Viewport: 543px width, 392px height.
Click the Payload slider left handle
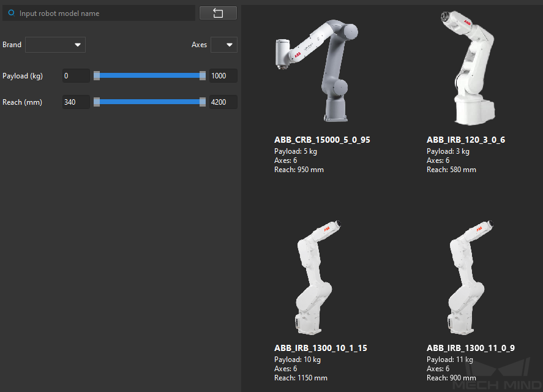[x=97, y=75]
